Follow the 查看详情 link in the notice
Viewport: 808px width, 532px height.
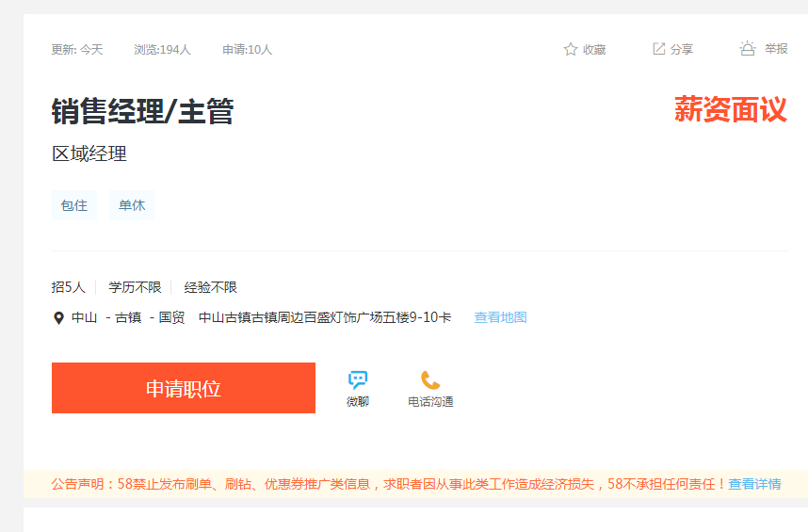tap(754, 484)
